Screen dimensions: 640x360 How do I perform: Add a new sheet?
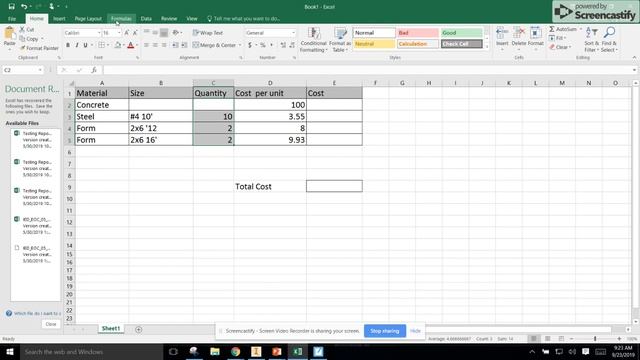[139, 329]
